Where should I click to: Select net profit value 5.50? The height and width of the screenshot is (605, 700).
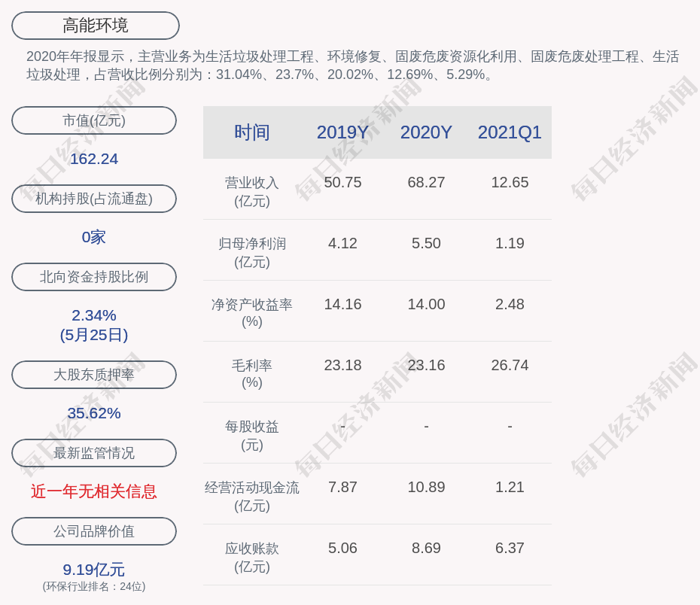tap(426, 243)
